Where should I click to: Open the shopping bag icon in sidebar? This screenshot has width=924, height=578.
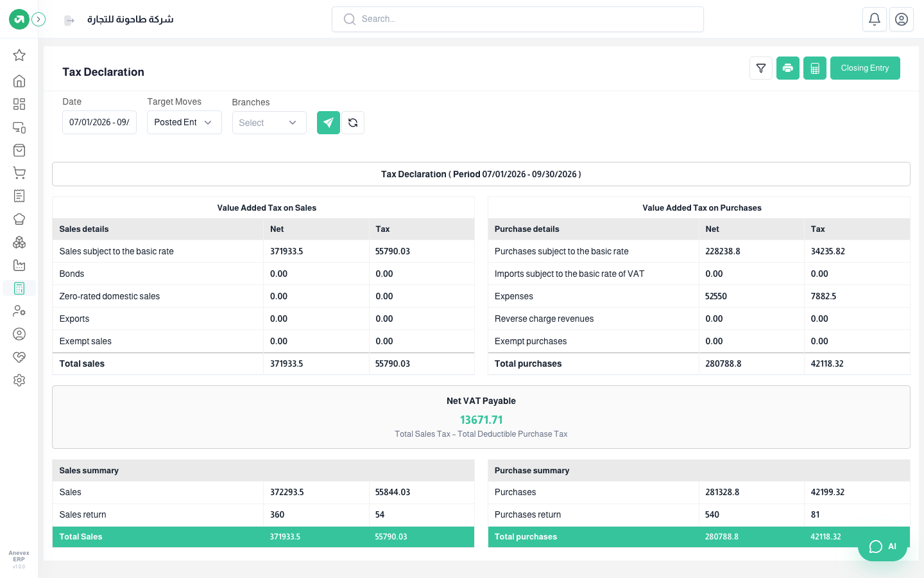pyautogui.click(x=19, y=150)
